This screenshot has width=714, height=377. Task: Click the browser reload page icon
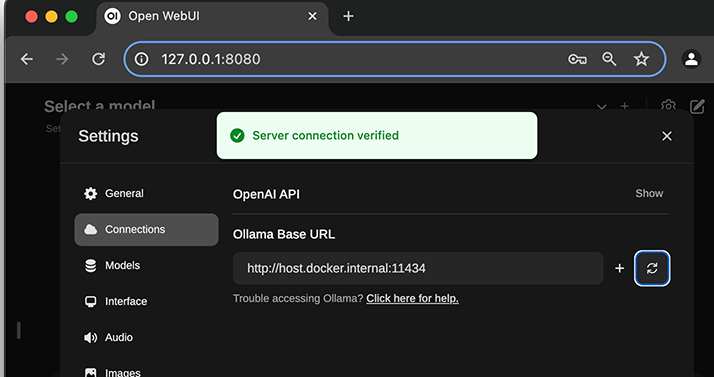[98, 59]
